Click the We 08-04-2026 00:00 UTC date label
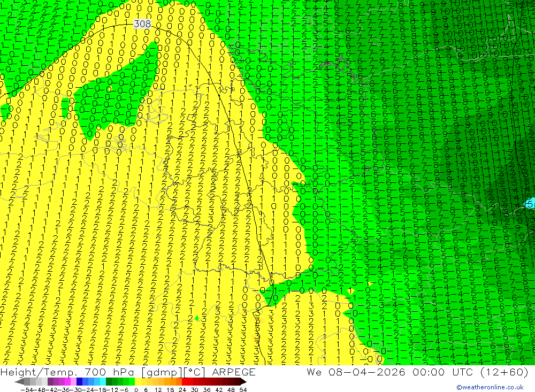Image resolution: width=535 pixels, height=392 pixels. click(x=417, y=372)
